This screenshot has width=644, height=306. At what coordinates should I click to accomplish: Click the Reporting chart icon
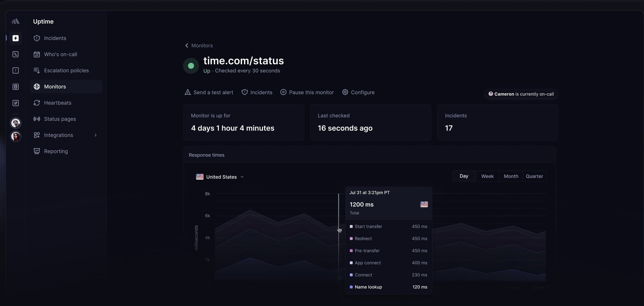click(37, 151)
